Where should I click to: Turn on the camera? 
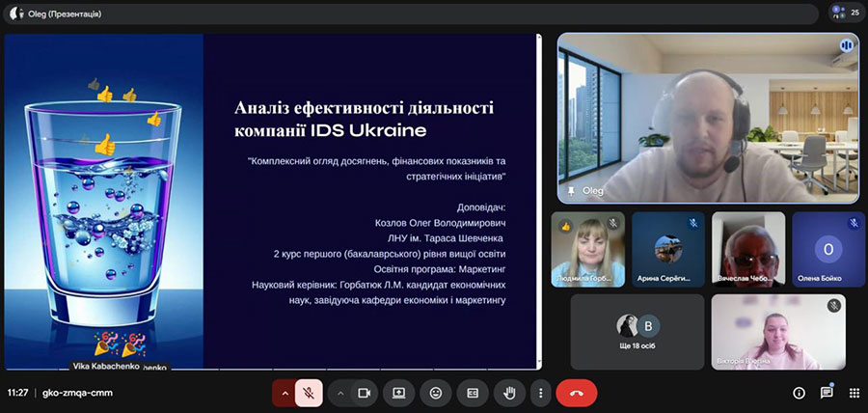tap(364, 393)
